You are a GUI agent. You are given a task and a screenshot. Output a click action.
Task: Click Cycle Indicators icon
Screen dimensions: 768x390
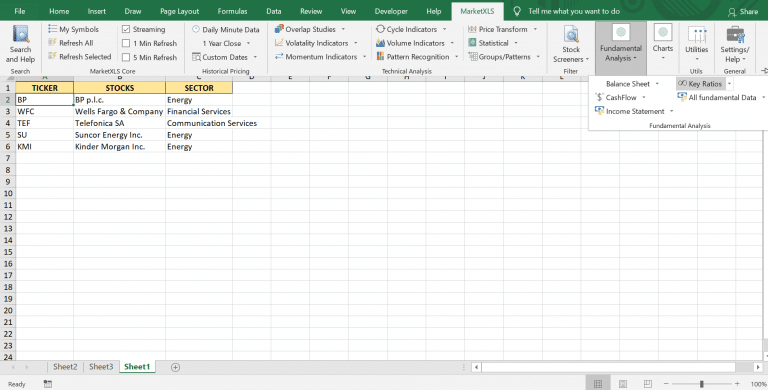381,29
